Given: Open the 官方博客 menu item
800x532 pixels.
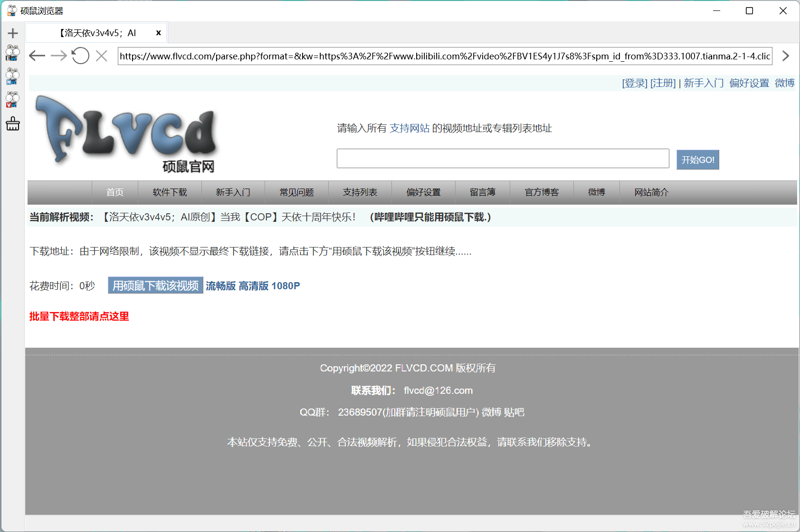Looking at the screenshot, I should pyautogui.click(x=542, y=192).
